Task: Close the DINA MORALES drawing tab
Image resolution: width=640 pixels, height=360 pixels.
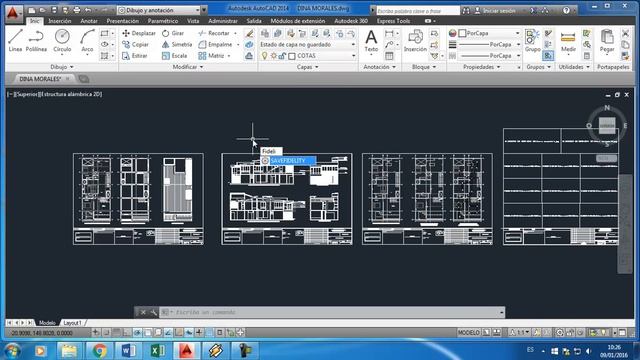Action: pyautogui.click(x=68, y=79)
